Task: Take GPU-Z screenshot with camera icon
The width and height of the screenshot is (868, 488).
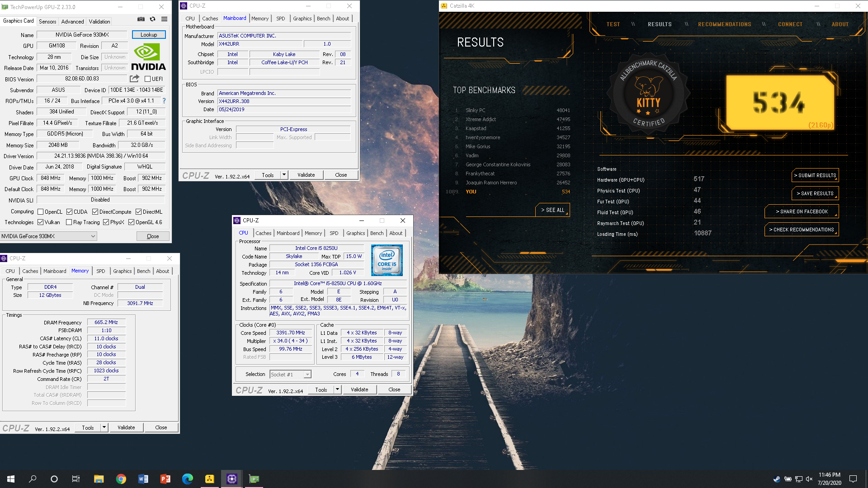Action: pos(141,19)
